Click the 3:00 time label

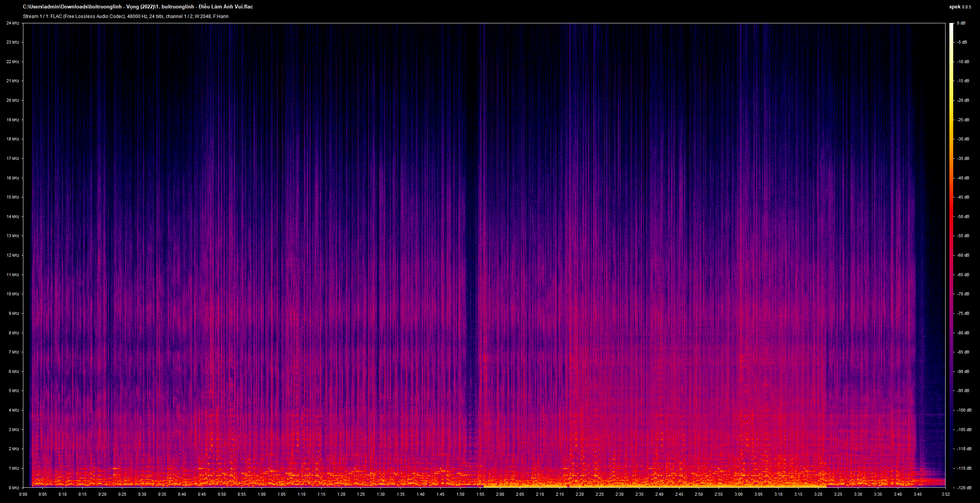[738, 494]
